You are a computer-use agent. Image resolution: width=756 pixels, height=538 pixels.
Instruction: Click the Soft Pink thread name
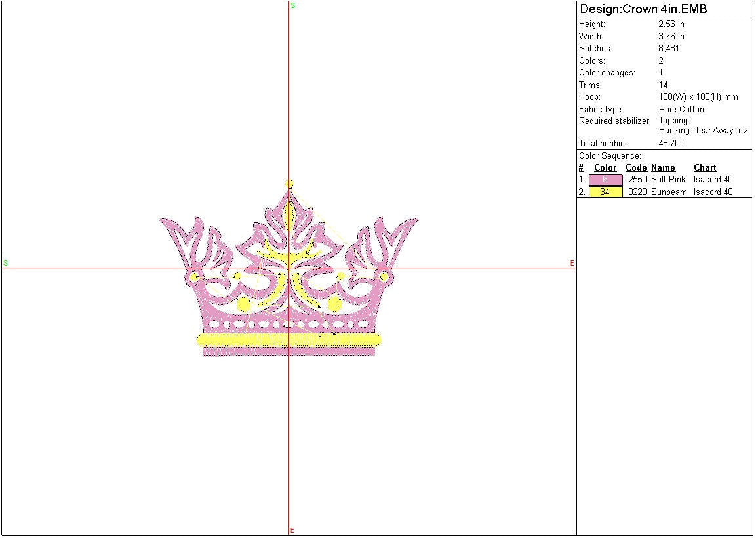click(x=668, y=180)
